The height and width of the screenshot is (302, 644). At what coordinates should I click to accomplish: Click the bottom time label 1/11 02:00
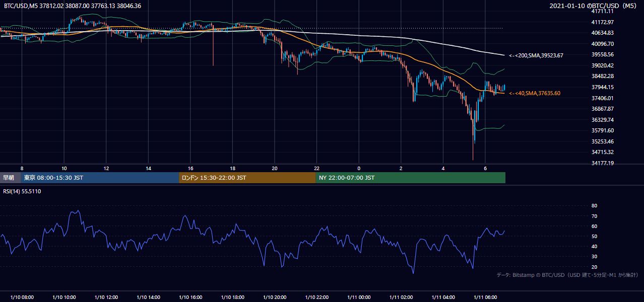pyautogui.click(x=401, y=297)
